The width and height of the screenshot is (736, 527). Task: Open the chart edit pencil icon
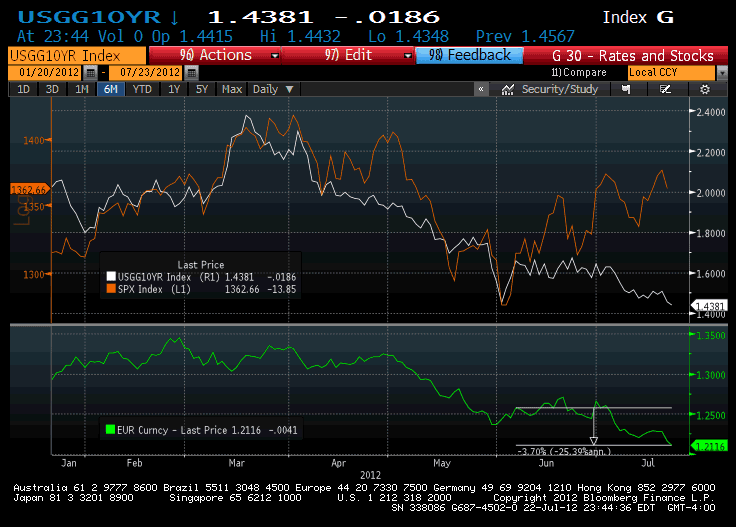[x=665, y=89]
